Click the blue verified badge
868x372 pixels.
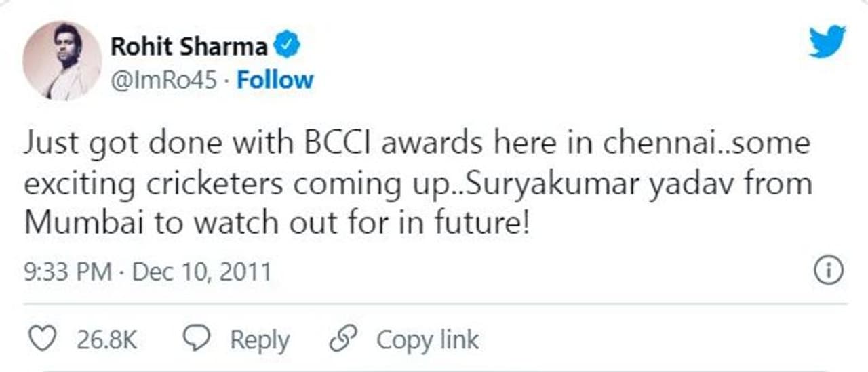pos(288,47)
